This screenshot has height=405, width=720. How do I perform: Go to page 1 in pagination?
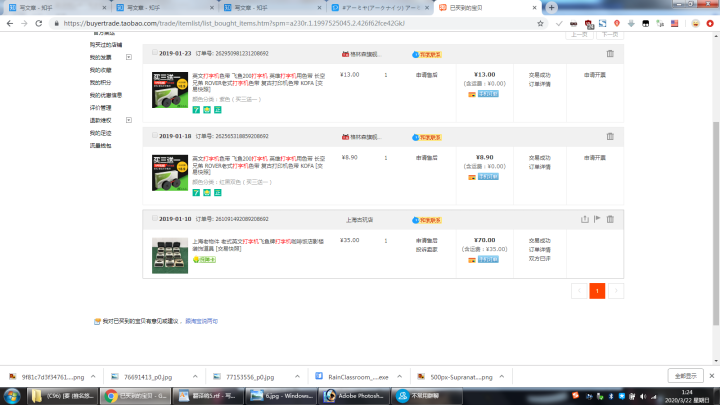pyautogui.click(x=597, y=291)
